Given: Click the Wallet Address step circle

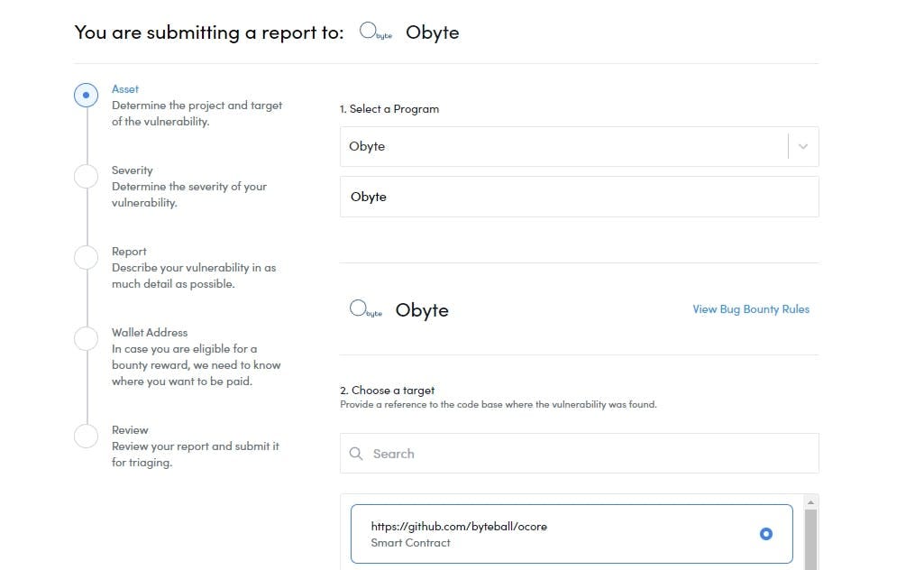Looking at the screenshot, I should [86, 338].
